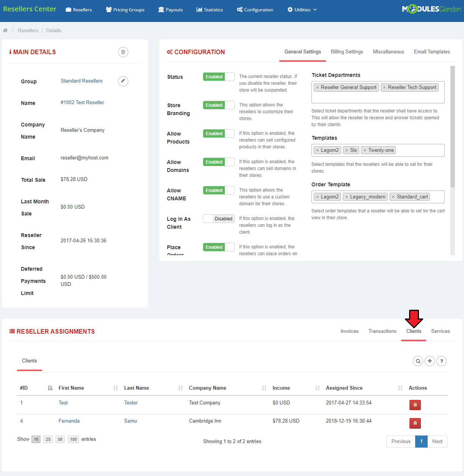Open #1002 Test Reseller link
The height and width of the screenshot is (476, 464).
point(82,103)
